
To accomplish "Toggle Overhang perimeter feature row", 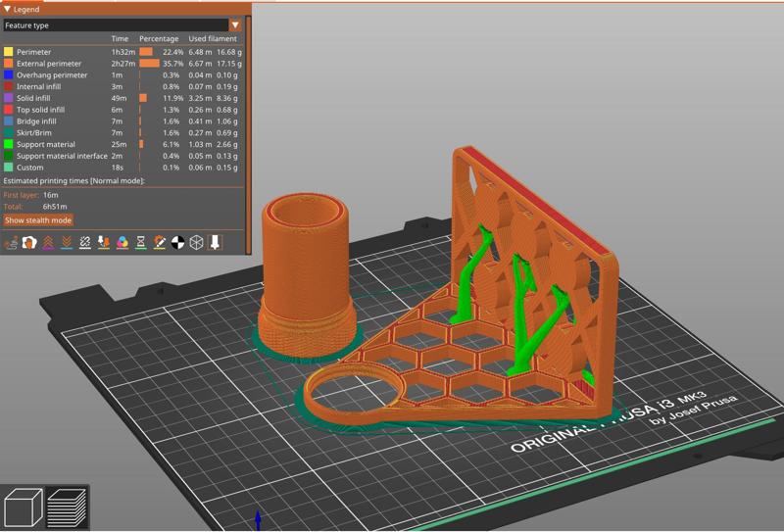I will (122, 75).
